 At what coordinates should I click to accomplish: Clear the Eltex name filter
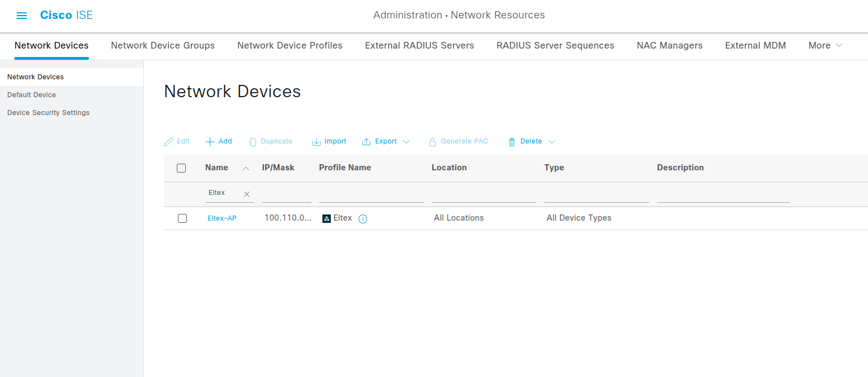(x=247, y=194)
